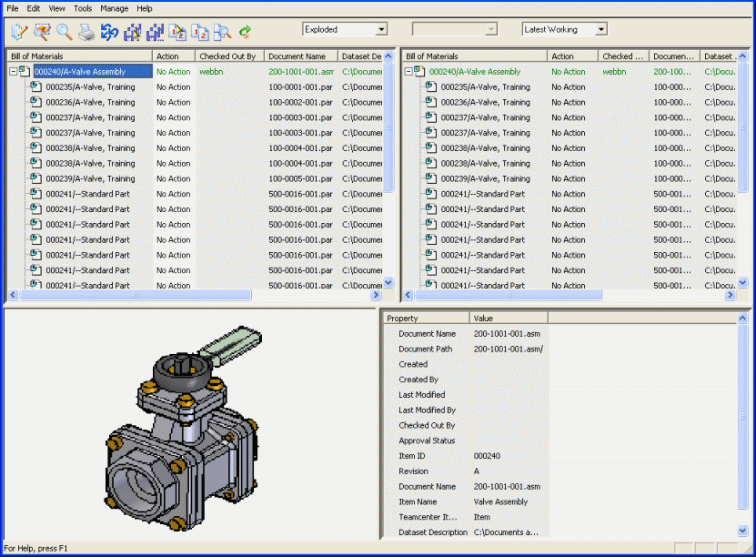The image size is (756, 557).
Task: Open the Latest Working revision dropdown
Action: click(x=600, y=30)
